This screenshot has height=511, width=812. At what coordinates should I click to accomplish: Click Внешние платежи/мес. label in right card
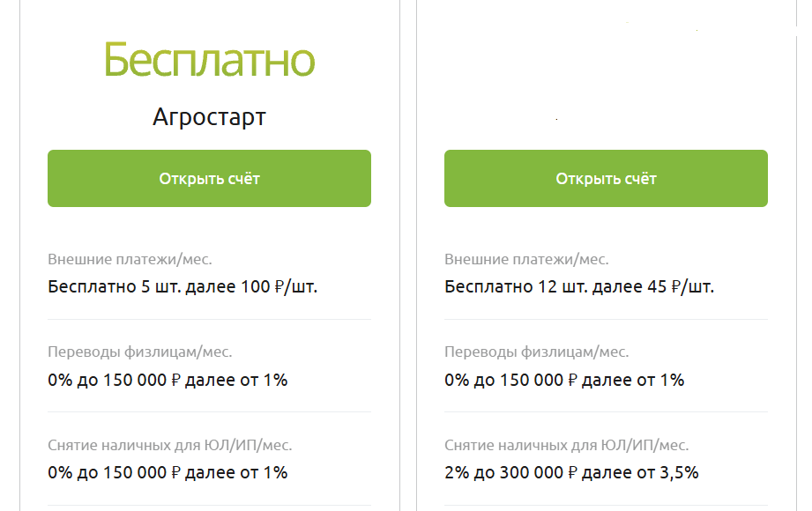pyautogui.click(x=526, y=259)
